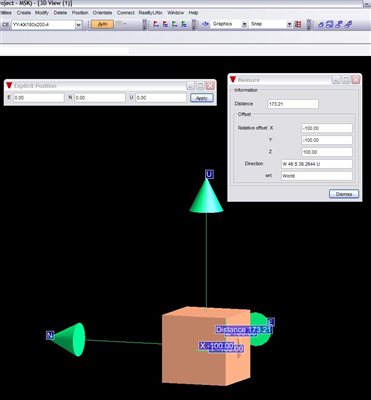This screenshot has width=371, height=400.
Task: Click Dismiss in the Measure dialog
Action: 344,194
